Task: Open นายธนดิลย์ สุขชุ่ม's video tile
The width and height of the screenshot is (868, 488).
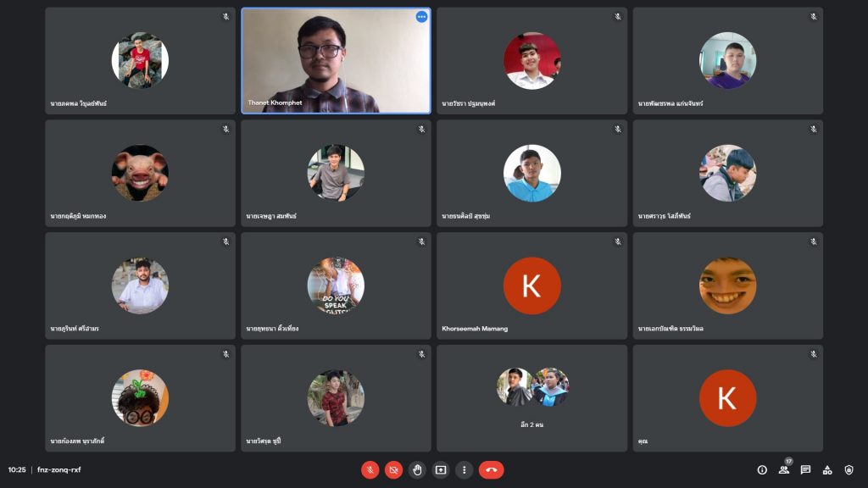Action: 531,173
